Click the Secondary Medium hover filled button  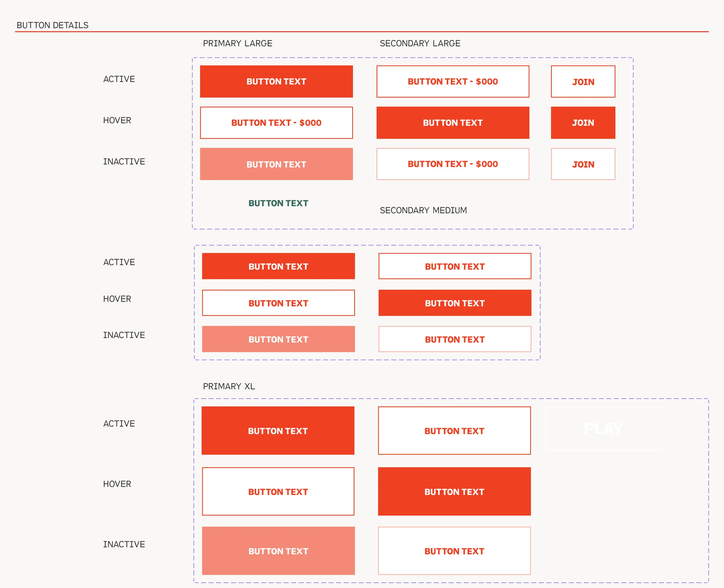(x=454, y=303)
